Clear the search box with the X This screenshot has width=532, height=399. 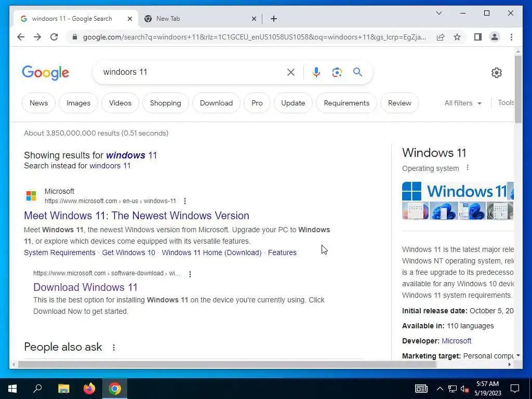click(291, 72)
